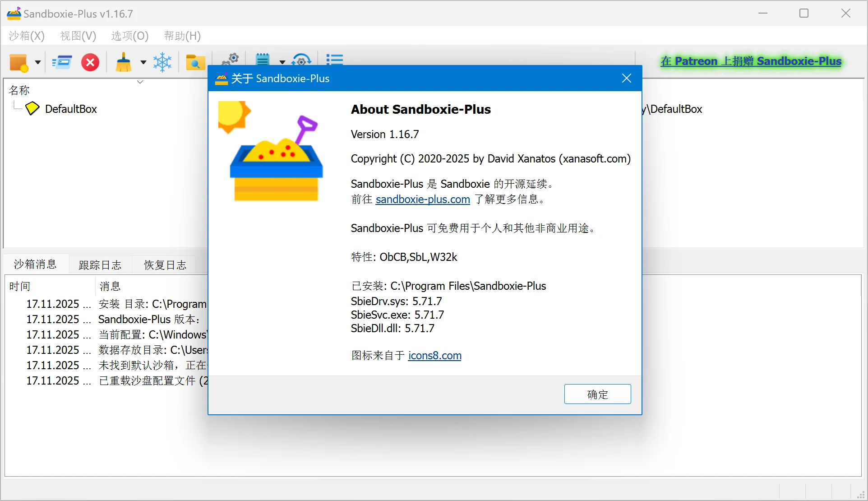Open the sandboxie-plus.com link
This screenshot has height=501, width=868.
coord(422,199)
